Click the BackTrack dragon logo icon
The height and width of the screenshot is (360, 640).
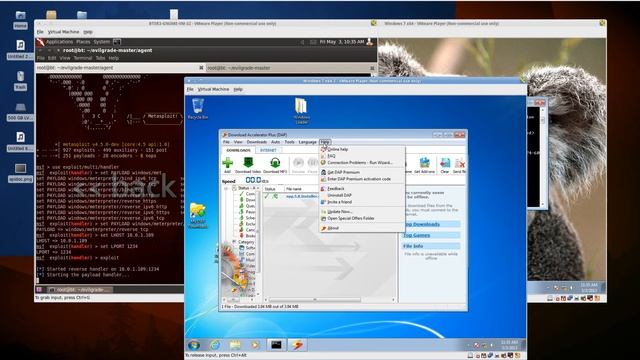(x=40, y=42)
